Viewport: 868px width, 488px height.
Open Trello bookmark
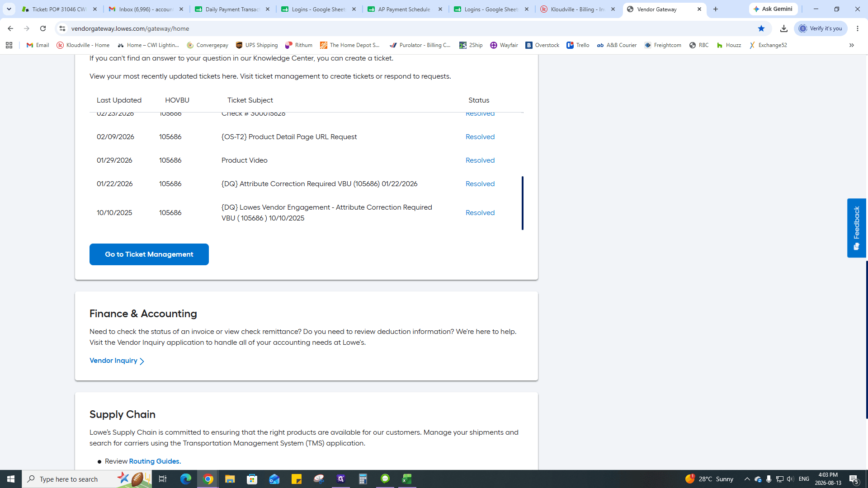(x=578, y=45)
